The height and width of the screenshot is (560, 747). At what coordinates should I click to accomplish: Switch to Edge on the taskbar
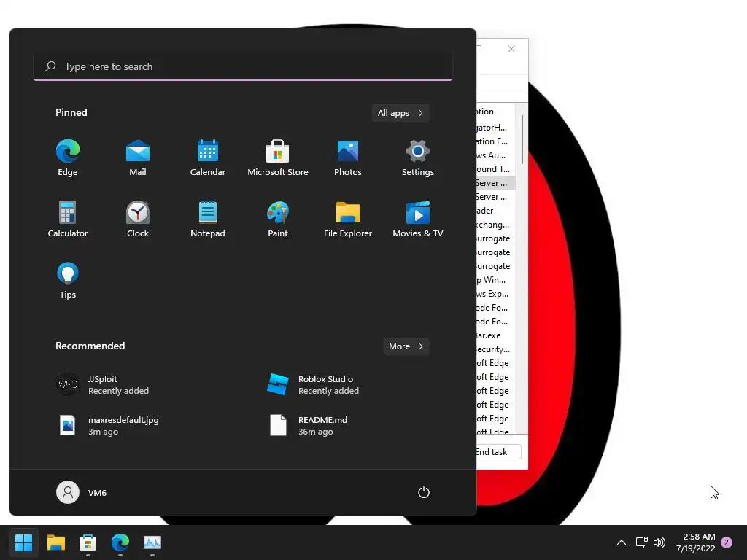(x=120, y=542)
